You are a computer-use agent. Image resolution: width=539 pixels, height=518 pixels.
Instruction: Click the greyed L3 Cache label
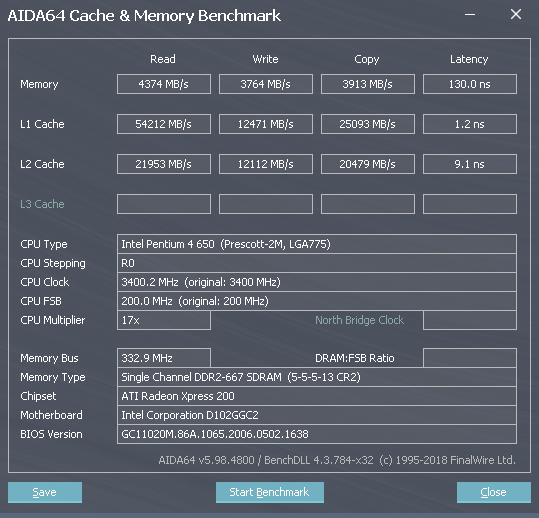42,204
